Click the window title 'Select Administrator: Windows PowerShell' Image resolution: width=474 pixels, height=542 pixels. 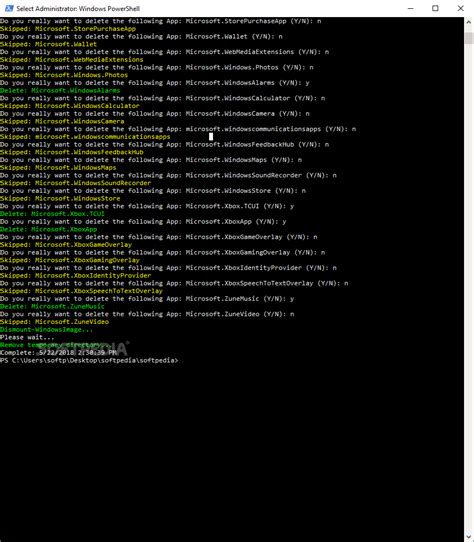pos(78,9)
